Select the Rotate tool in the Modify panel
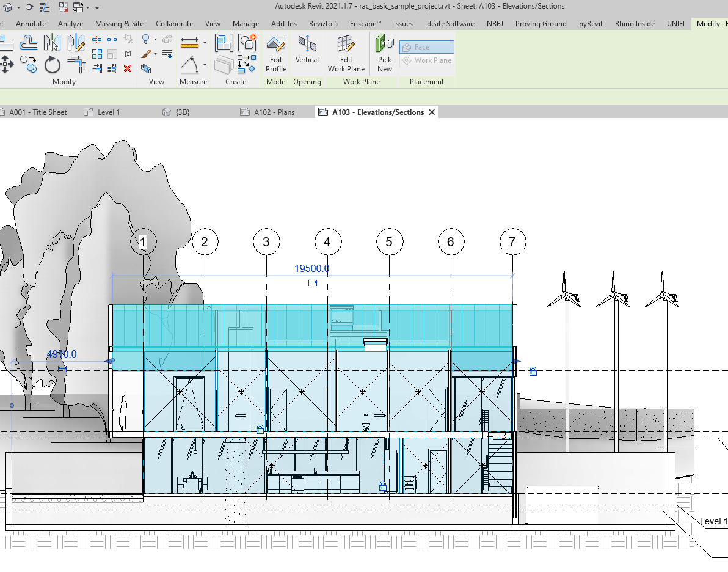Image resolution: width=728 pixels, height=572 pixels. (x=52, y=64)
